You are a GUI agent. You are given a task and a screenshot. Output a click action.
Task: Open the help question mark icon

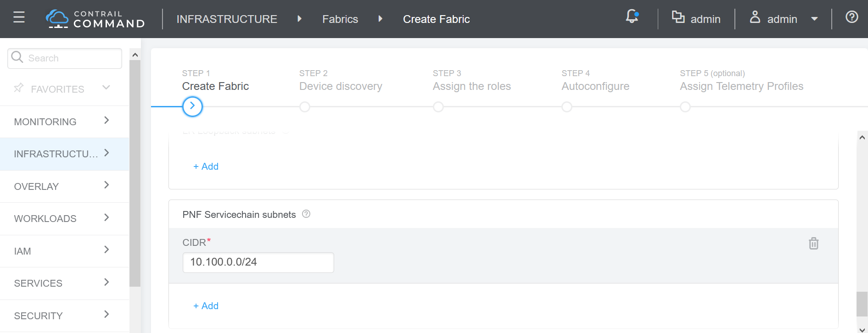(851, 17)
